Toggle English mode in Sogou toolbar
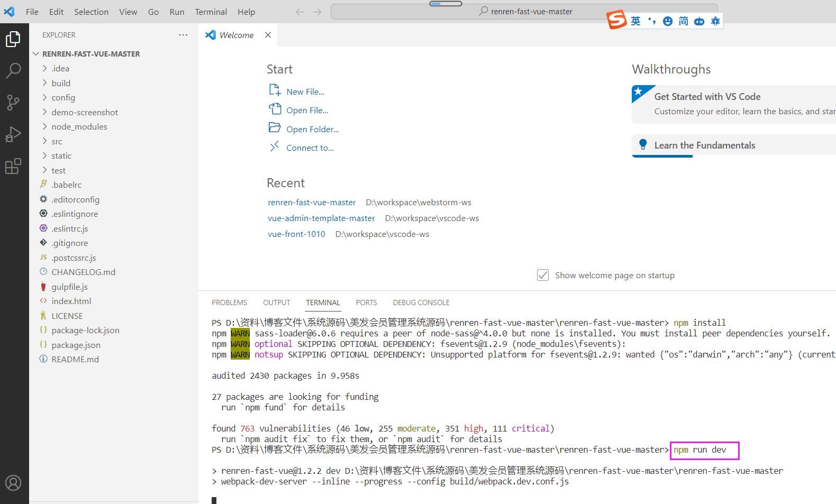Viewport: 836px width, 504px height. click(x=636, y=21)
